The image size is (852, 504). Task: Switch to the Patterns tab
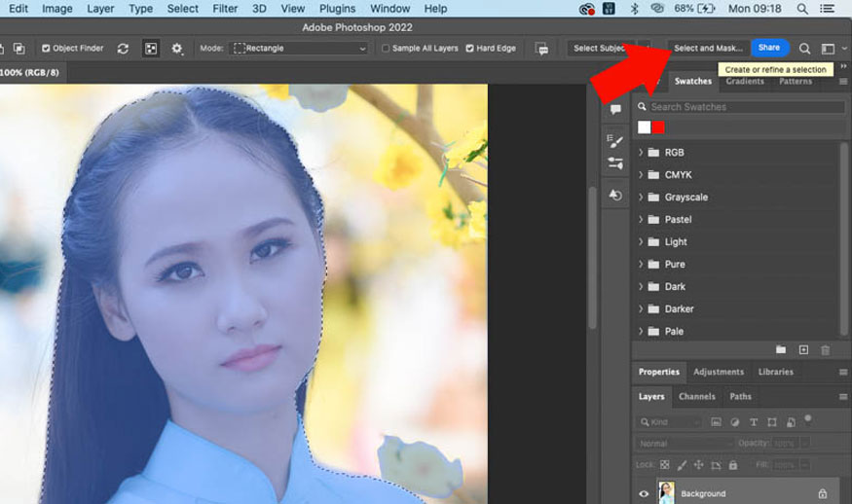point(796,81)
